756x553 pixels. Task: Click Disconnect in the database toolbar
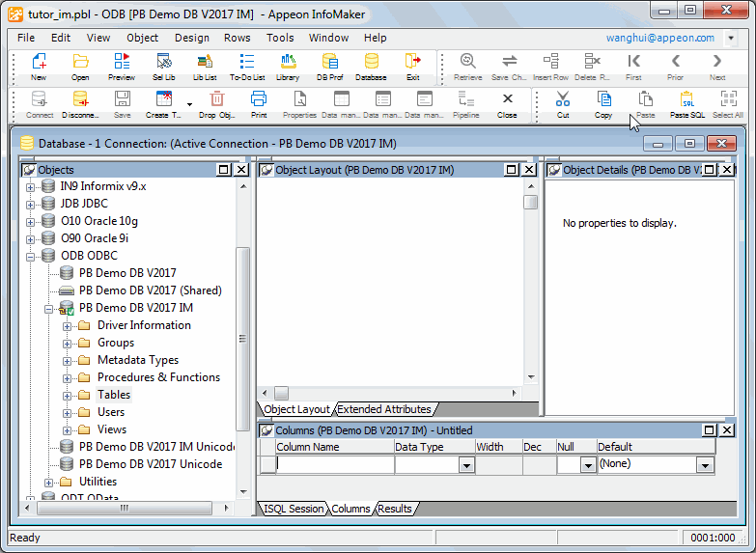tap(80, 103)
